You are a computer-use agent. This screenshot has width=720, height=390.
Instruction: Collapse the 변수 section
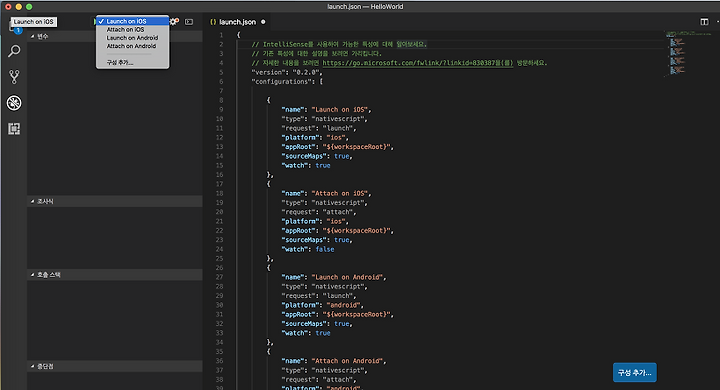(115, 36)
